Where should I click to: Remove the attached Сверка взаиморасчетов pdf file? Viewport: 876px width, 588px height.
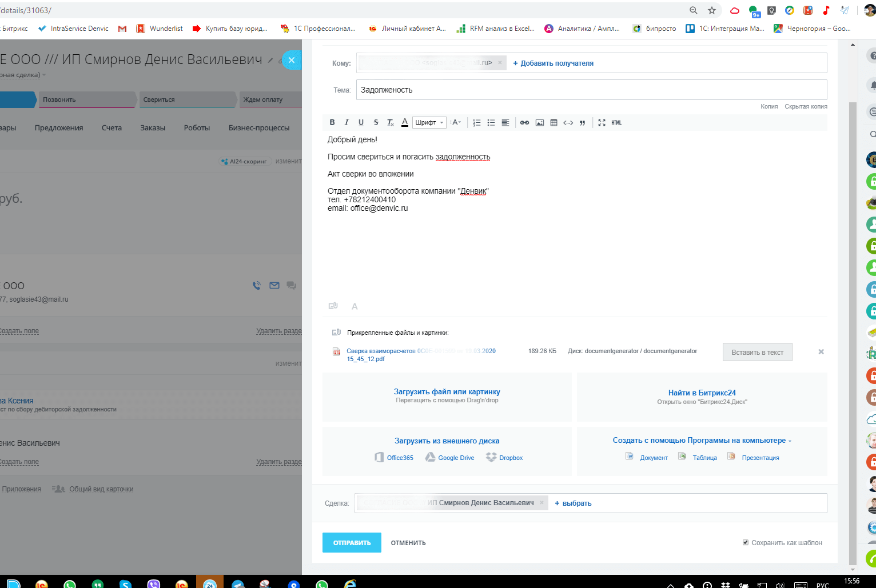coord(821,352)
